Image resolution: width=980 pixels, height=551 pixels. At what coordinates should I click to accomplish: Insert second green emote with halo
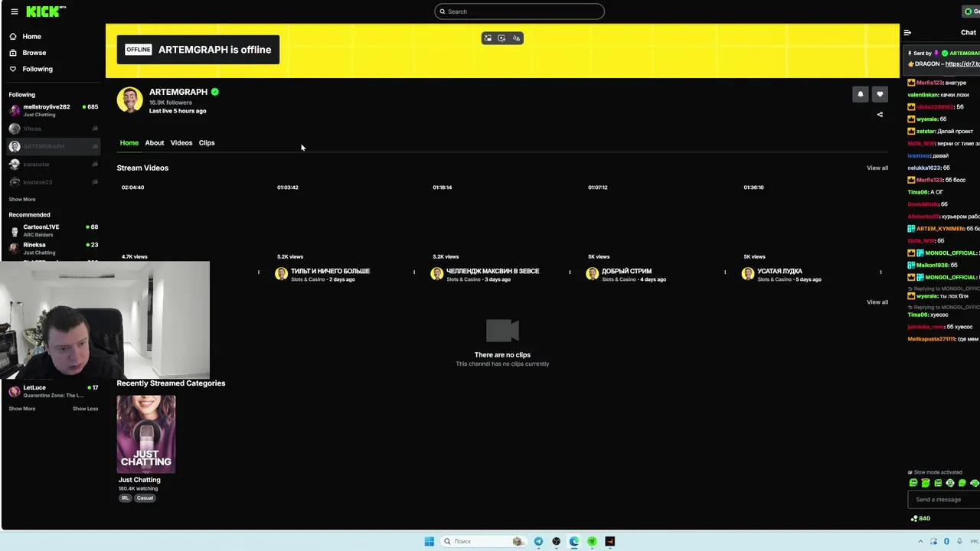point(926,484)
